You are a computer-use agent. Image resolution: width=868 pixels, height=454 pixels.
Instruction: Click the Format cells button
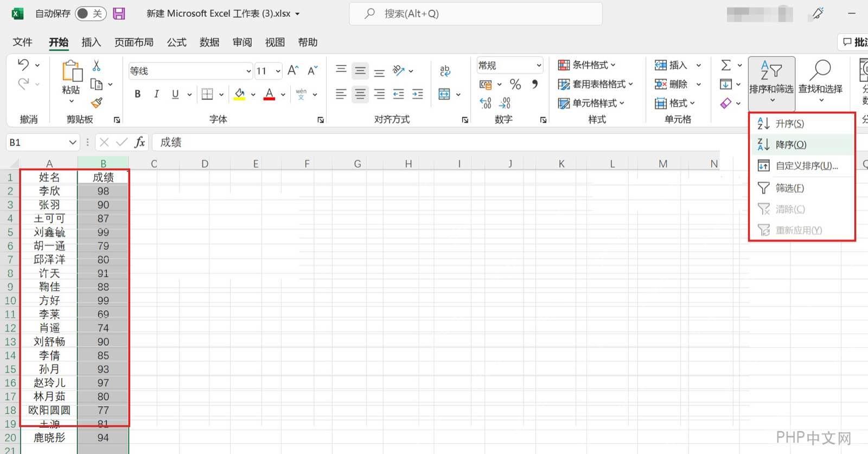click(675, 103)
